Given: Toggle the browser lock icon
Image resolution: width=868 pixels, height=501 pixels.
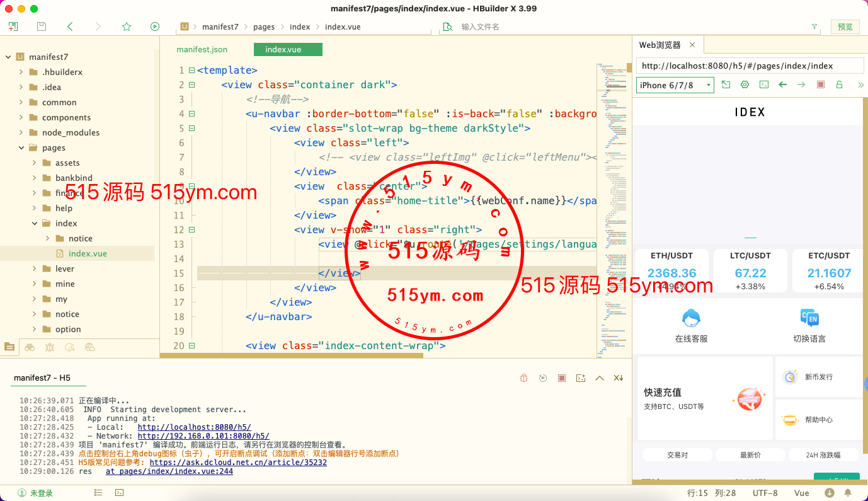Looking at the screenshot, I should [x=839, y=84].
